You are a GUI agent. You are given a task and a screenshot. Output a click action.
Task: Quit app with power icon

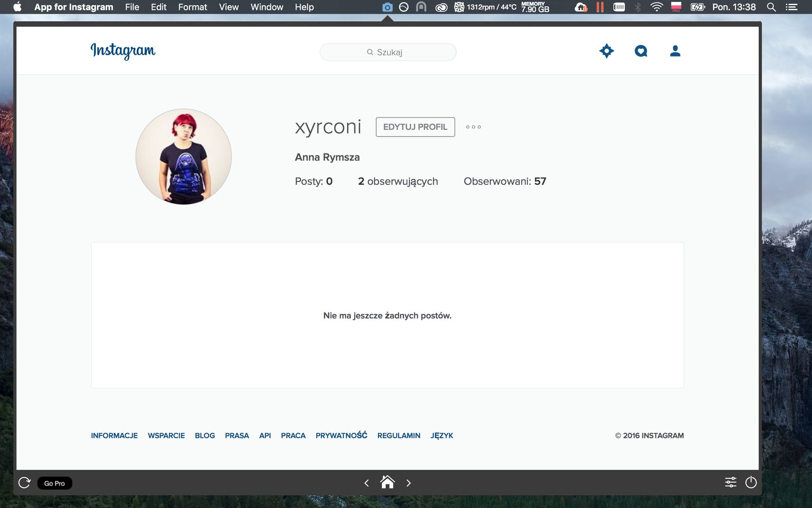751,482
